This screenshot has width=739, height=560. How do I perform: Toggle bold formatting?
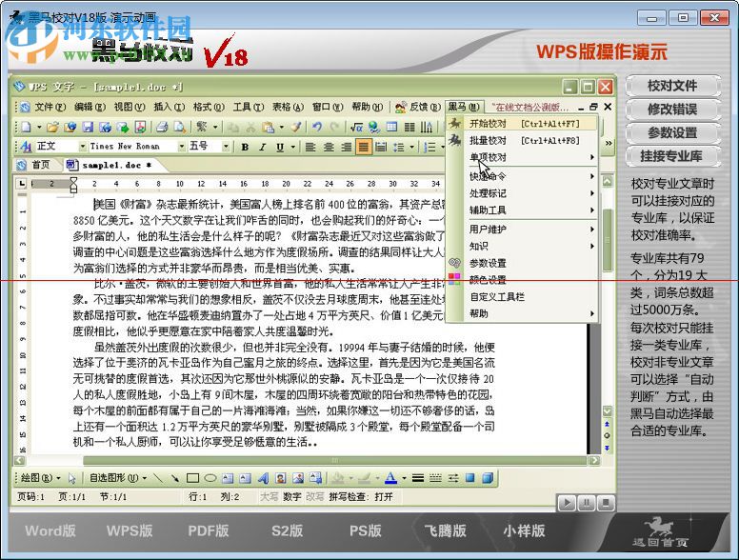[x=245, y=147]
